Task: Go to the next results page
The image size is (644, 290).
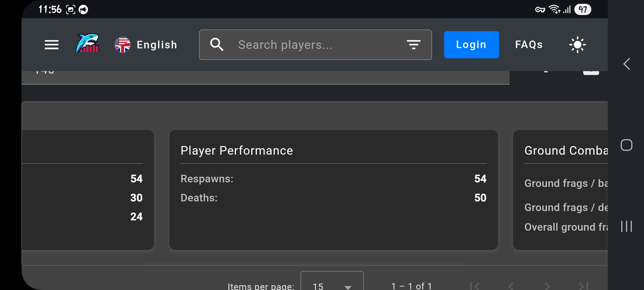Action: (x=547, y=286)
